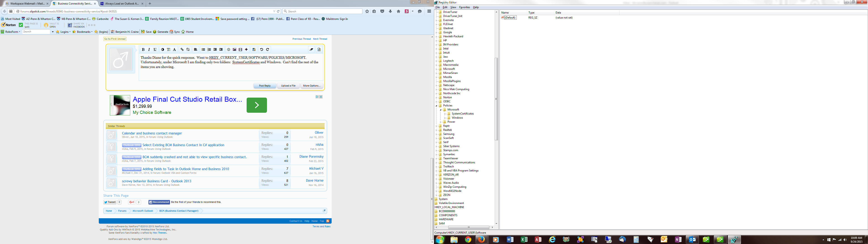868x244 pixels.
Task: Toggle italic formatting in reply editor
Action: click(x=149, y=49)
